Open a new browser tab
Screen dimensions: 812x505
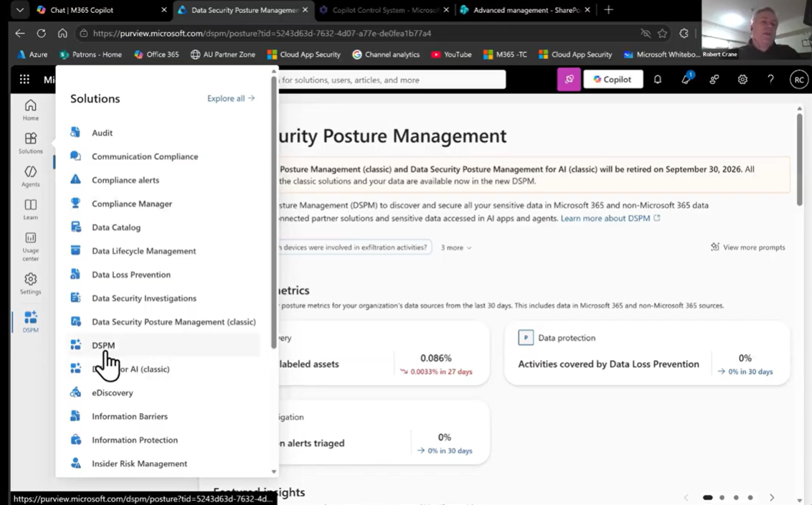click(608, 10)
